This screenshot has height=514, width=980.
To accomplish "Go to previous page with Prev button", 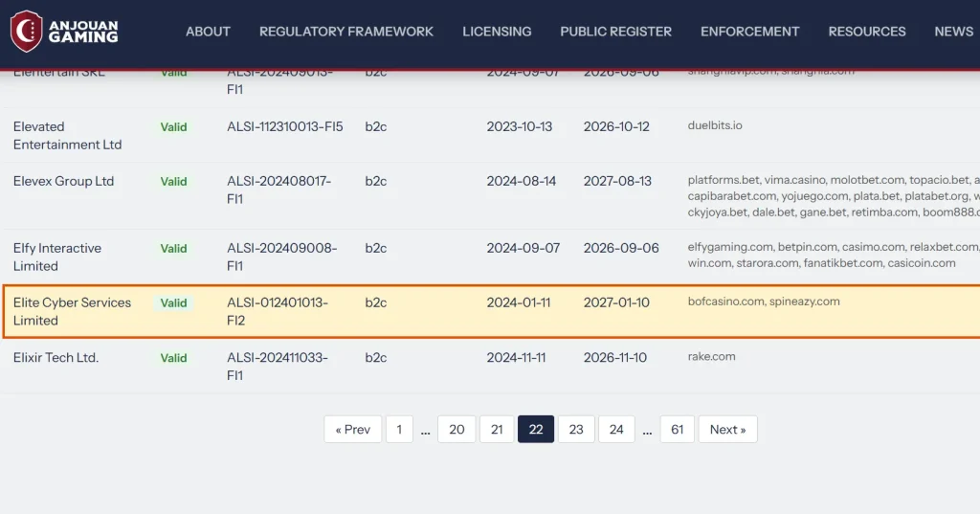I will click(x=352, y=429).
